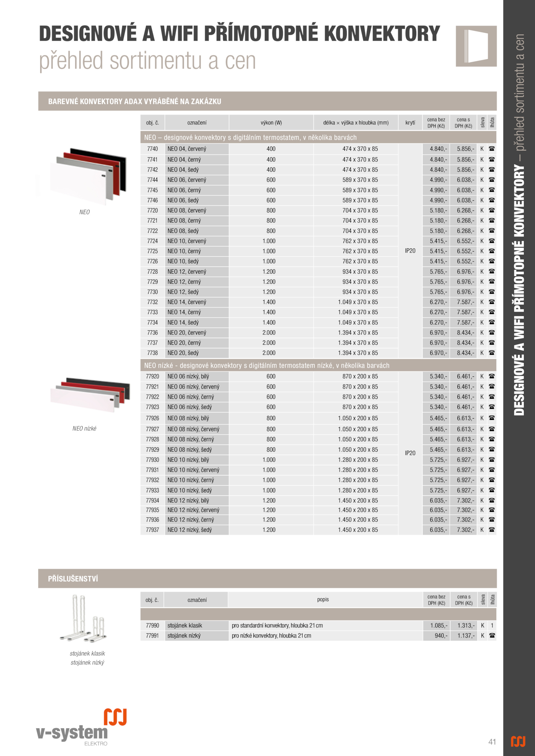
Task: Click the vertical sidebar title text
Action: (519, 224)
